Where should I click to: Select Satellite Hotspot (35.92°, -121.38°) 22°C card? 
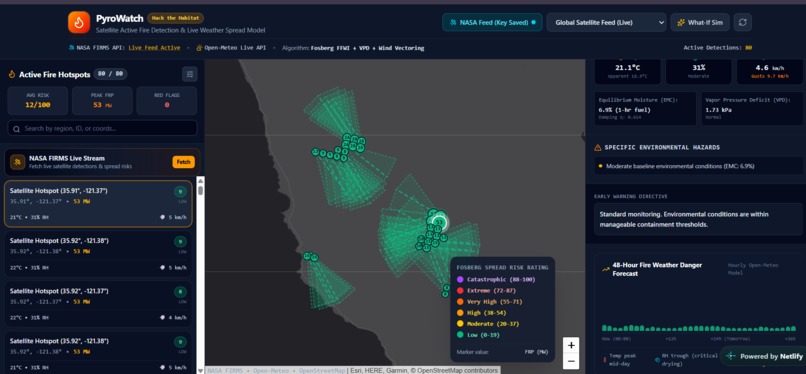point(98,253)
